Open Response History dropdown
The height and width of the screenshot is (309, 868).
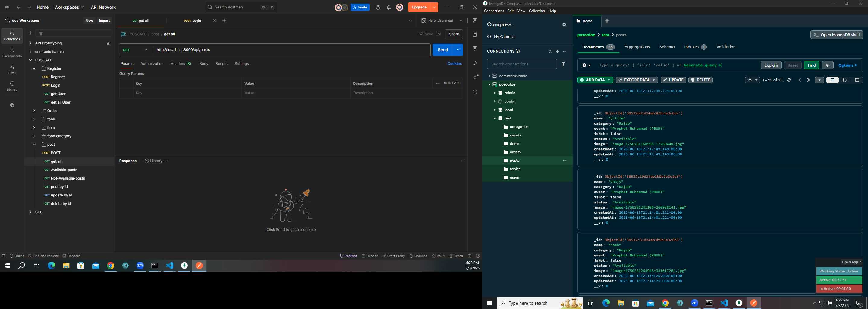pyautogui.click(x=156, y=161)
